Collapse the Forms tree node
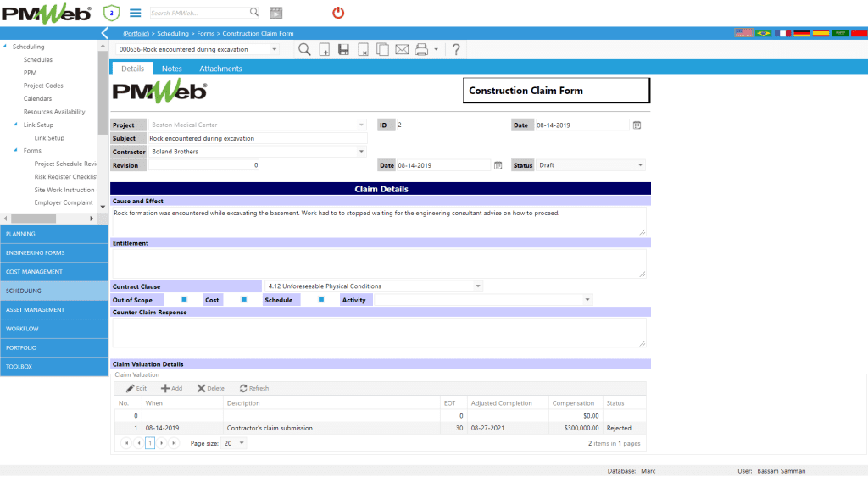The image size is (868, 488). (15, 151)
